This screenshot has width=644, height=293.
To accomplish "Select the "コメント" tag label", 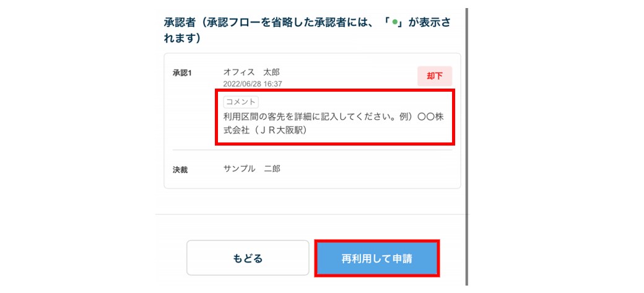I will point(241,102).
